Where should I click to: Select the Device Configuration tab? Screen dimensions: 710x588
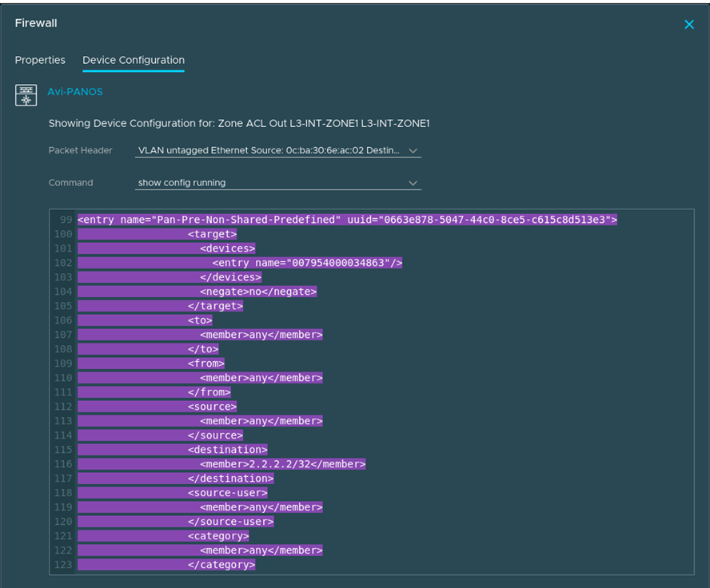134,60
